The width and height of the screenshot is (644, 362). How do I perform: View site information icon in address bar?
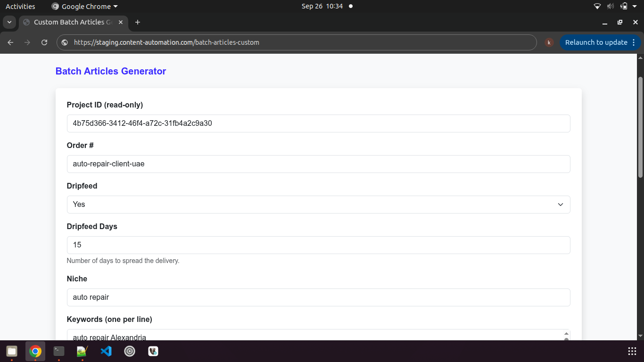click(65, 42)
